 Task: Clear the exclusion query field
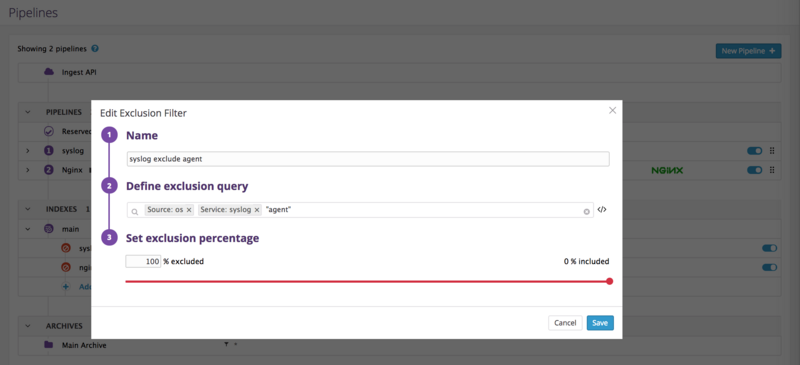point(587,211)
